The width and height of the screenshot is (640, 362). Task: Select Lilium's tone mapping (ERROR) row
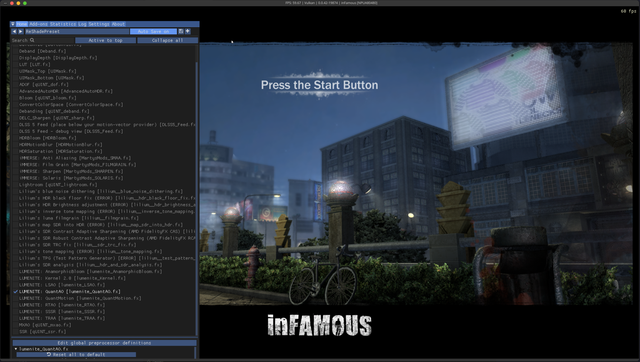click(91, 251)
